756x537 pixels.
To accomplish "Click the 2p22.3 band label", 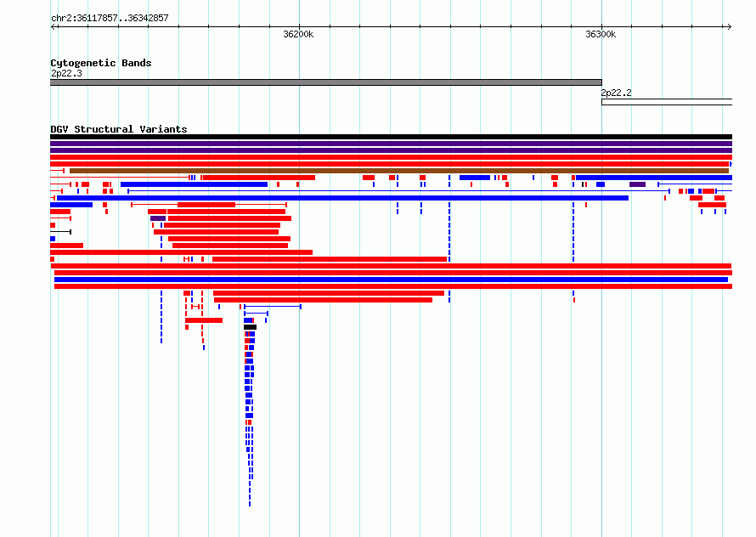I will 66,73.
